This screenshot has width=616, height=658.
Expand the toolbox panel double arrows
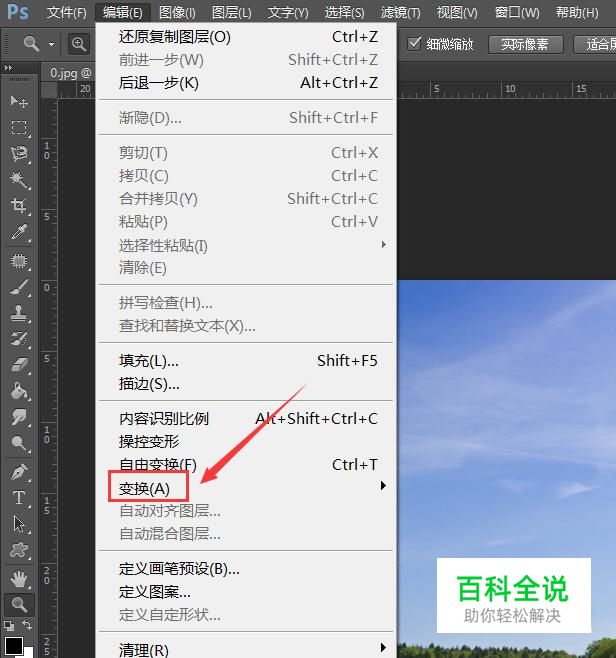(x=8, y=67)
